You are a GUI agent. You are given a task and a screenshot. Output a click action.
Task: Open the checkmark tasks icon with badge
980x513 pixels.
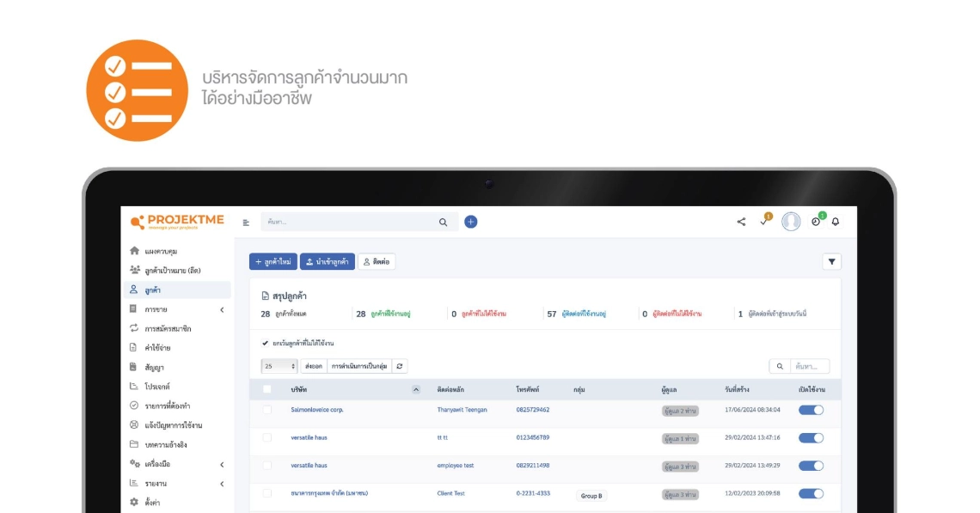764,222
